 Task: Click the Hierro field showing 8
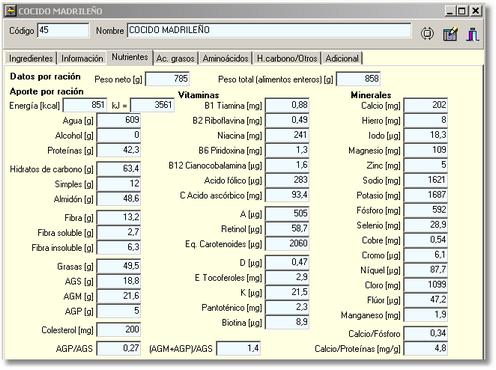coord(426,120)
